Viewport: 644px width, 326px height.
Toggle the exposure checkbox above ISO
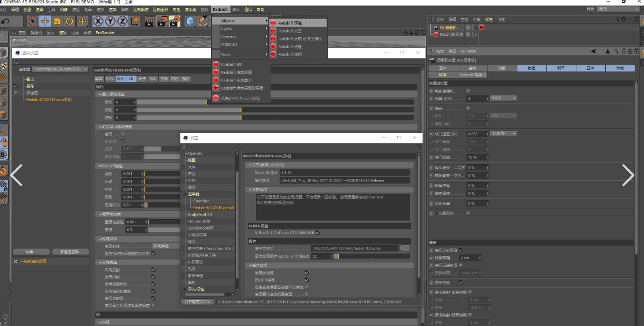coord(468,109)
